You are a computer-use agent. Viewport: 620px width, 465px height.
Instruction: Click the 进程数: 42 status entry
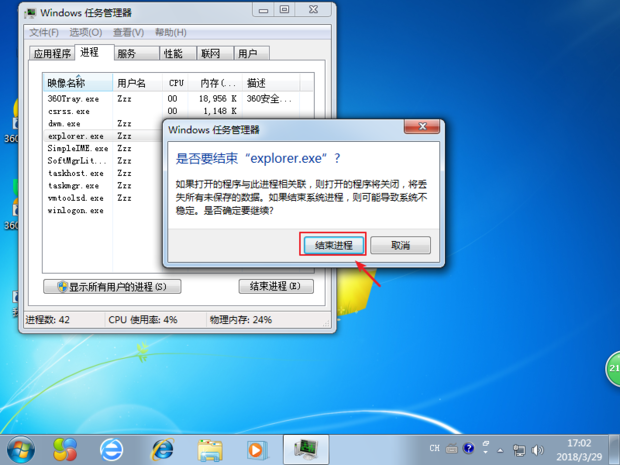(x=48, y=319)
